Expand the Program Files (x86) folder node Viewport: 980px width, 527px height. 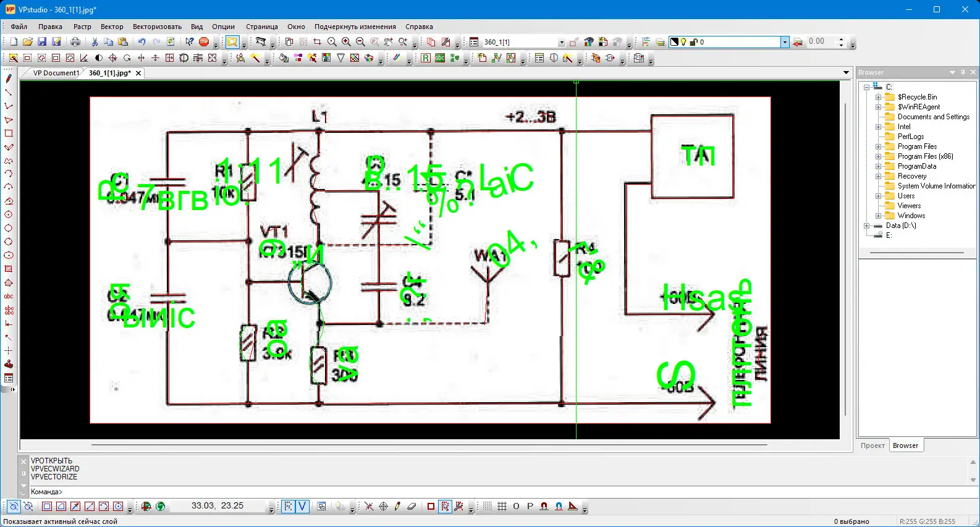tap(878, 156)
